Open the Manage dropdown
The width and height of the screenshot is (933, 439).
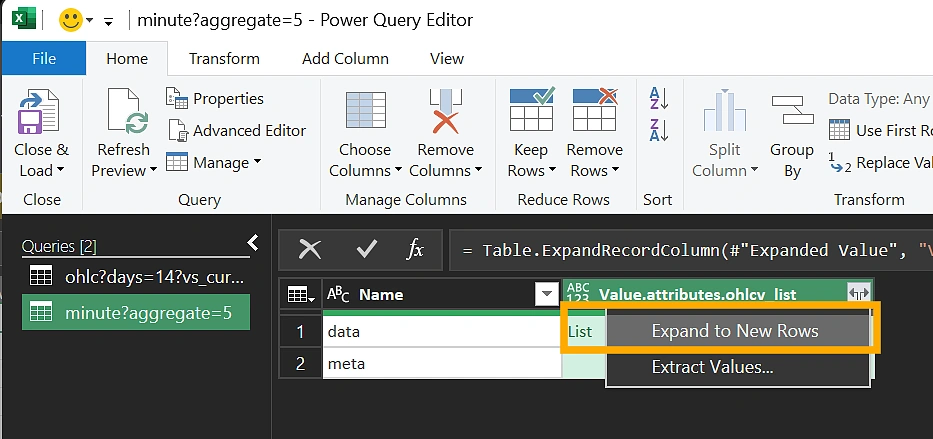point(214,162)
